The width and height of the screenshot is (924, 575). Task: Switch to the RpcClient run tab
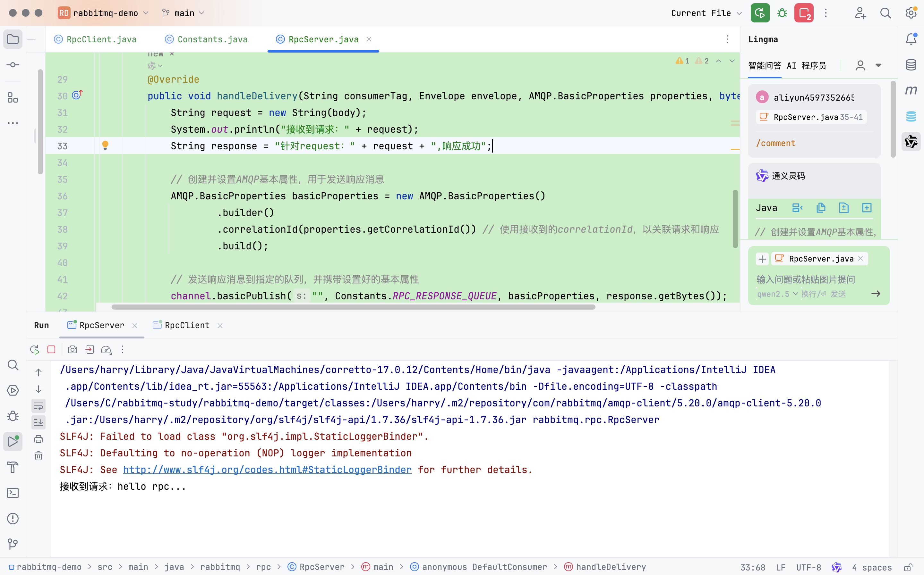pyautogui.click(x=187, y=325)
